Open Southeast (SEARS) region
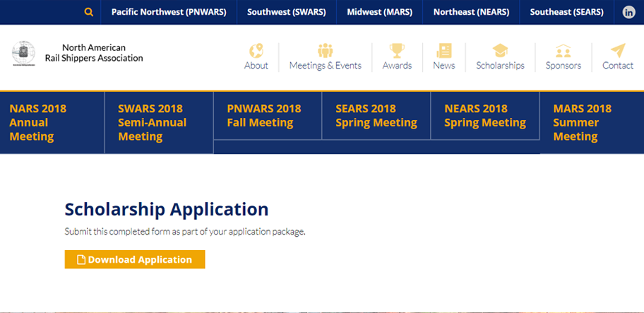The image size is (644, 313). click(567, 12)
